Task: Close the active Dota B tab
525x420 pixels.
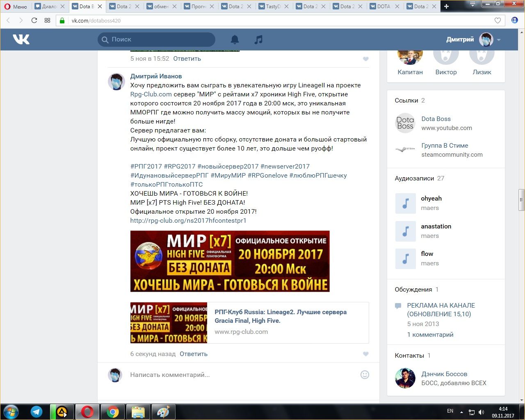Action: tap(100, 7)
